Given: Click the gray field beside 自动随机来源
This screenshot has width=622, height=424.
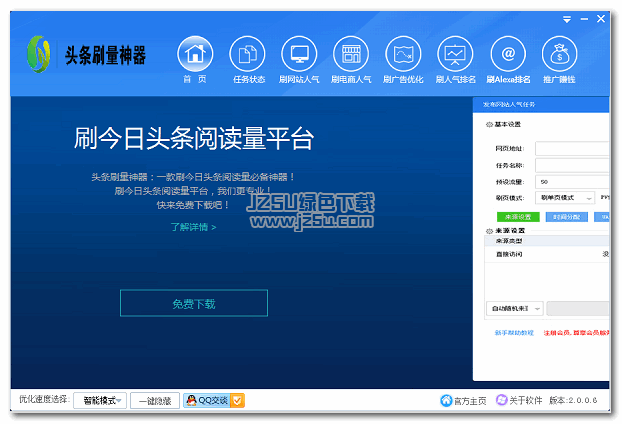Looking at the screenshot, I should click(578, 309).
